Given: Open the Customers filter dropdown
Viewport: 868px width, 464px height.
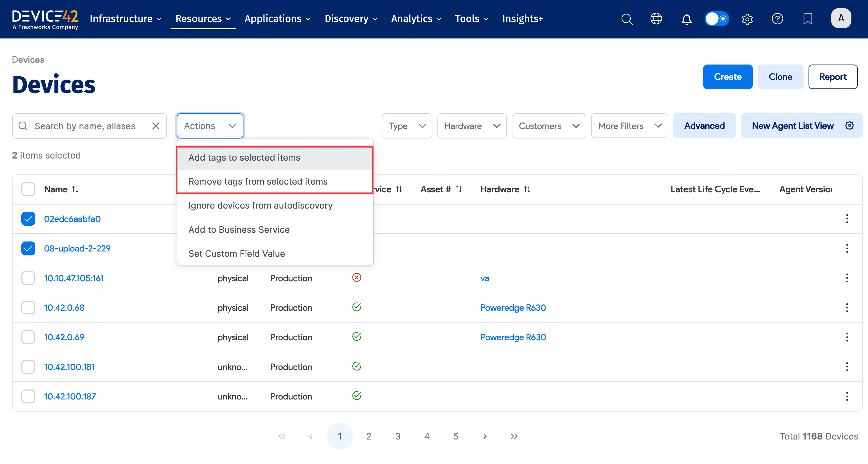Looking at the screenshot, I should 548,126.
